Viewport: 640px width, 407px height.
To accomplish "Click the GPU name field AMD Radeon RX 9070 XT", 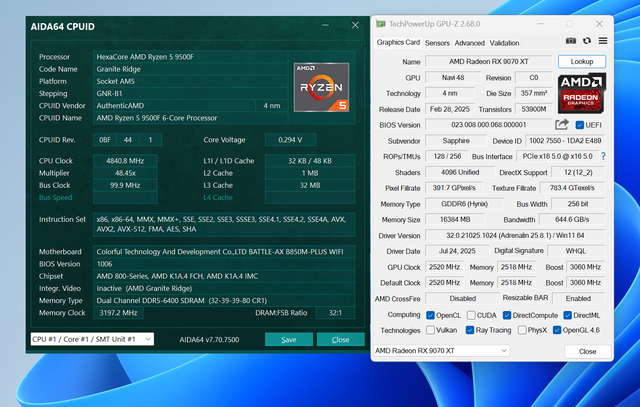I will coord(489,62).
